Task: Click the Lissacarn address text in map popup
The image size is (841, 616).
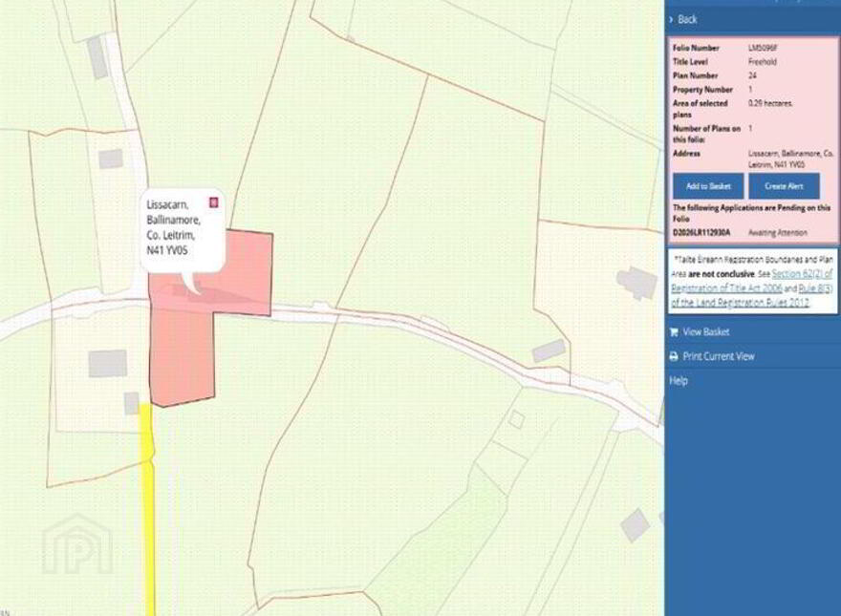Action: click(173, 227)
